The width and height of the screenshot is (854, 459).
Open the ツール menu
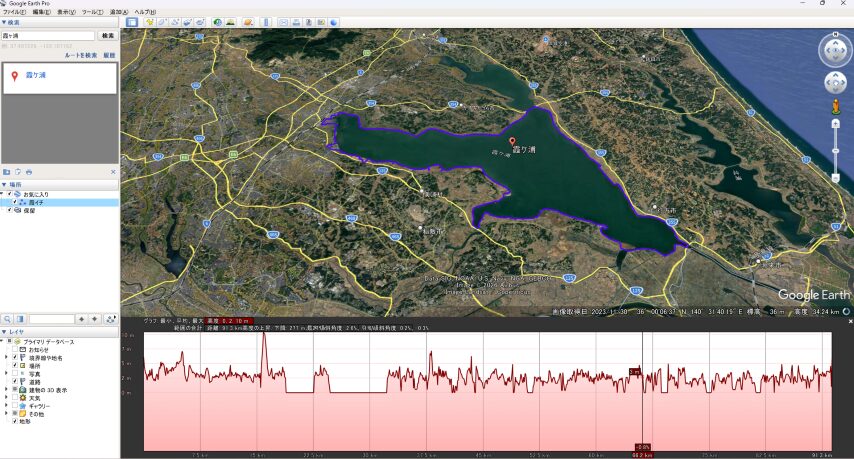pyautogui.click(x=91, y=11)
